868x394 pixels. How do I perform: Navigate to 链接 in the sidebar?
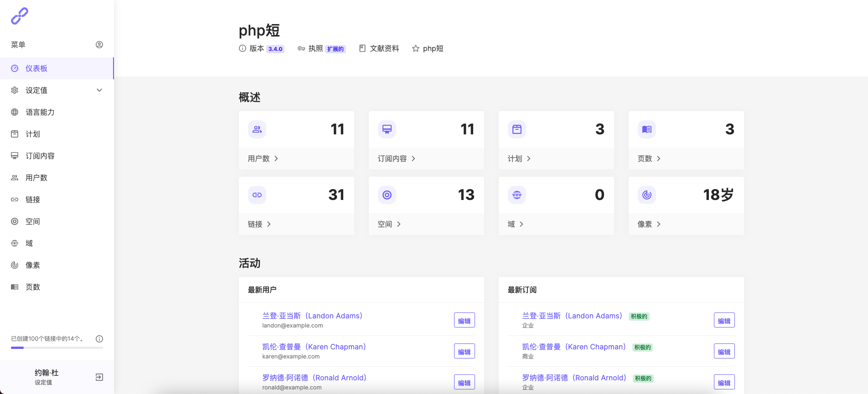[57, 200]
